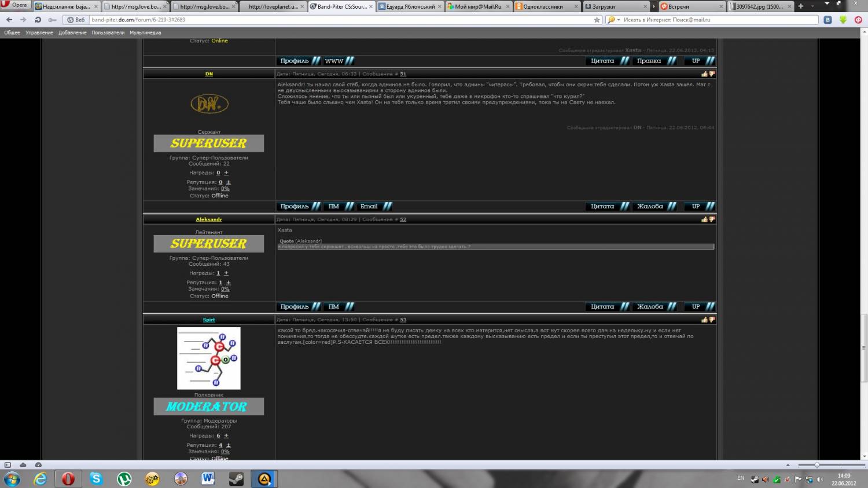
Task: Click UP button in DN's post
Action: click(700, 206)
